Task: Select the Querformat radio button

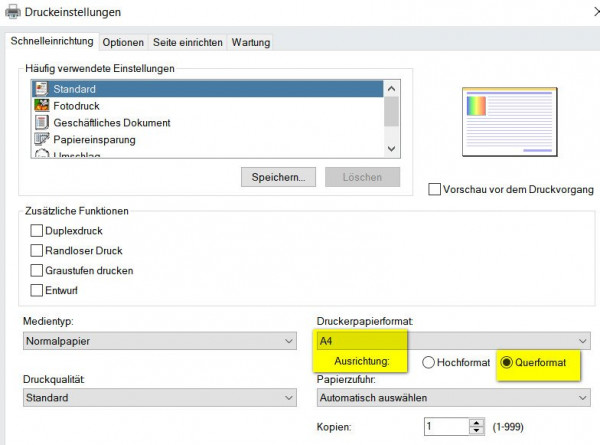Action: 506,362
